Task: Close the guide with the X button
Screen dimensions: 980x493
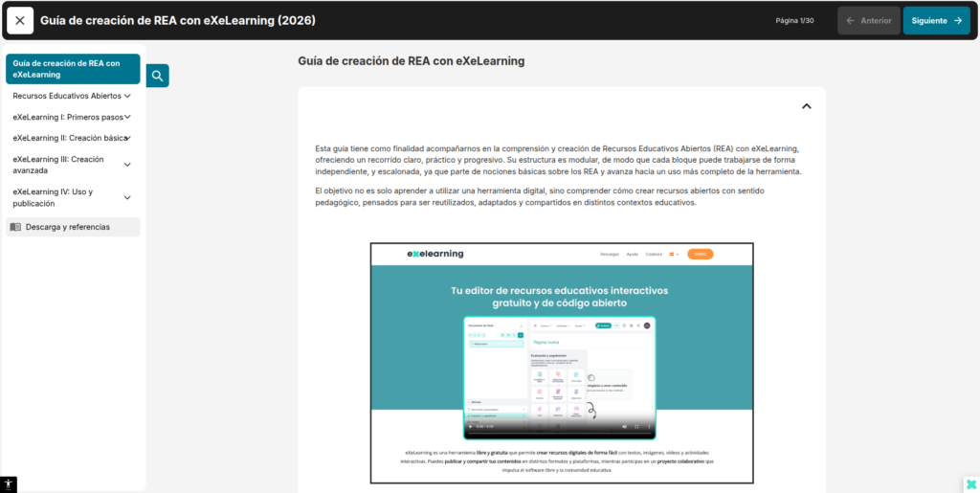Action: pyautogui.click(x=20, y=21)
